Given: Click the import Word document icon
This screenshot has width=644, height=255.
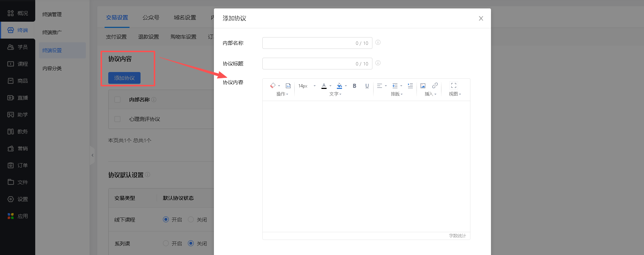Looking at the screenshot, I should [288, 86].
